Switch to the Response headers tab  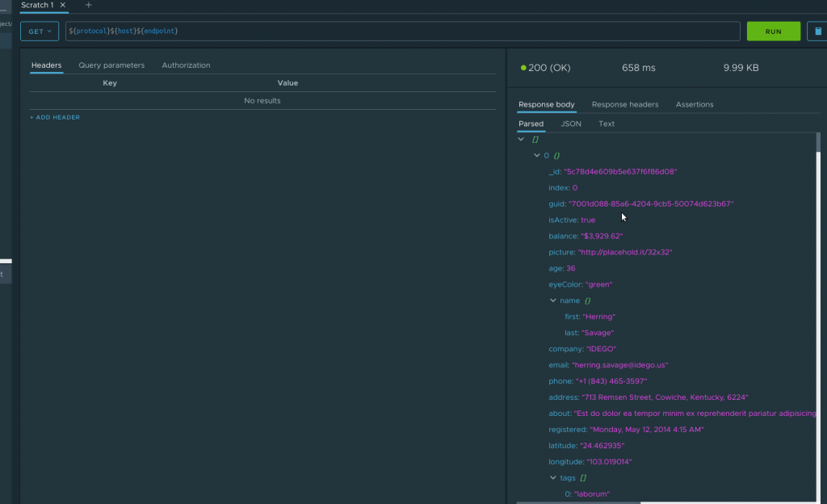(x=625, y=104)
